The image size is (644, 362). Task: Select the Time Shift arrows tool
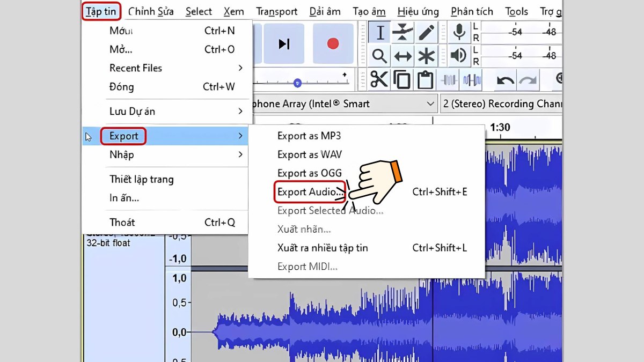pyautogui.click(x=402, y=56)
